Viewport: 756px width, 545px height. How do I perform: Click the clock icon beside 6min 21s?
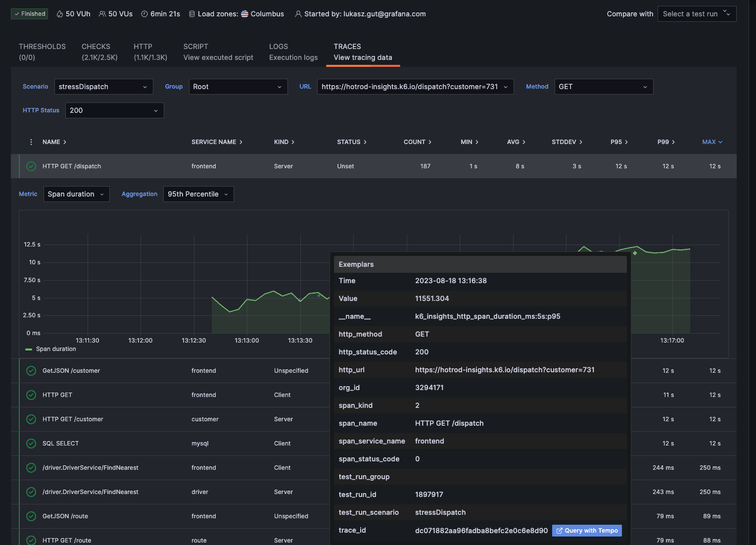143,14
